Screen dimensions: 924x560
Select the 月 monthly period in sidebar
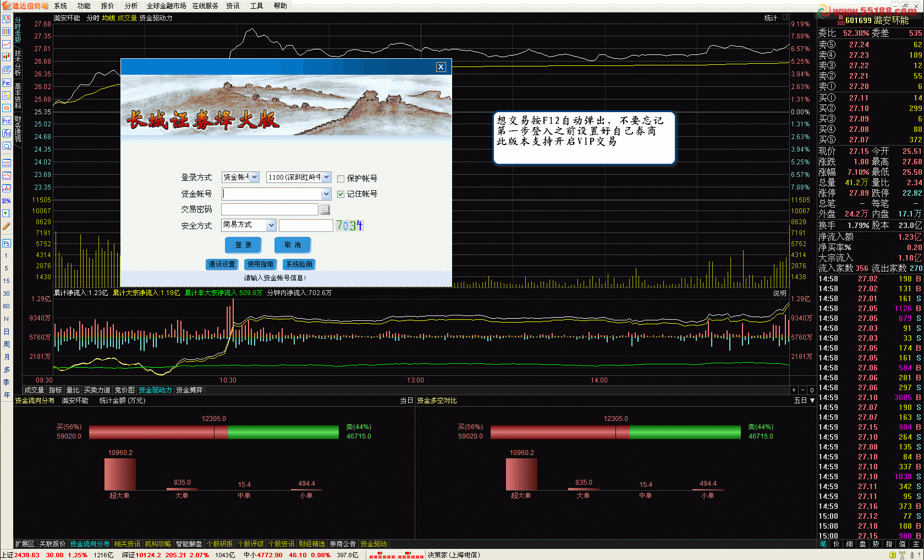(x=6, y=357)
